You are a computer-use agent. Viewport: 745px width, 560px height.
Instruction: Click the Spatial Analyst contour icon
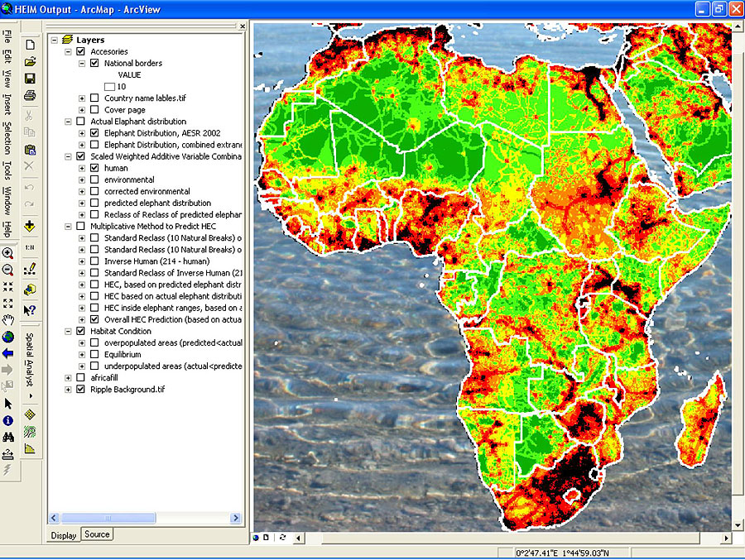[x=30, y=432]
